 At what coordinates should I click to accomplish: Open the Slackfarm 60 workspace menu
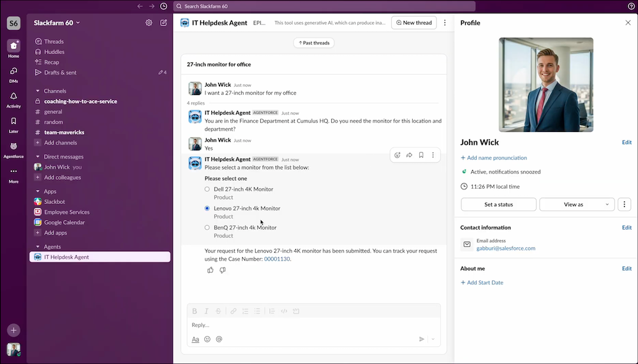pyautogui.click(x=57, y=23)
